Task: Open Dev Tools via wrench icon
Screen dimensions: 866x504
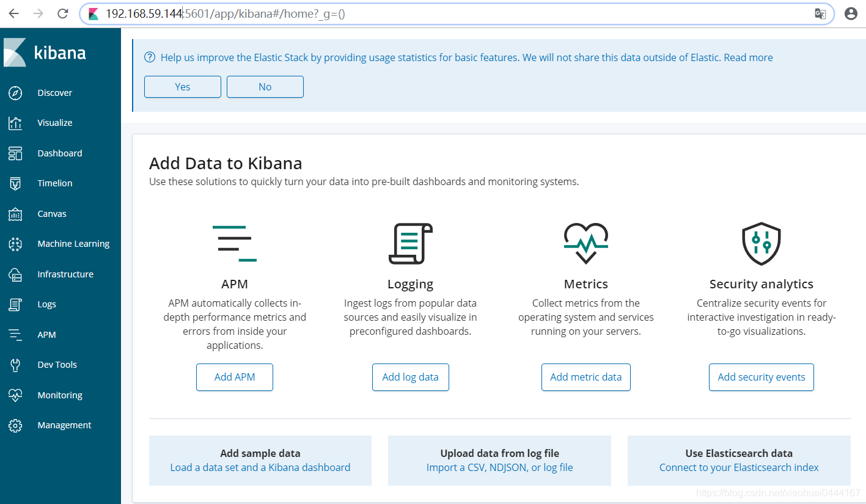Action: coord(15,365)
